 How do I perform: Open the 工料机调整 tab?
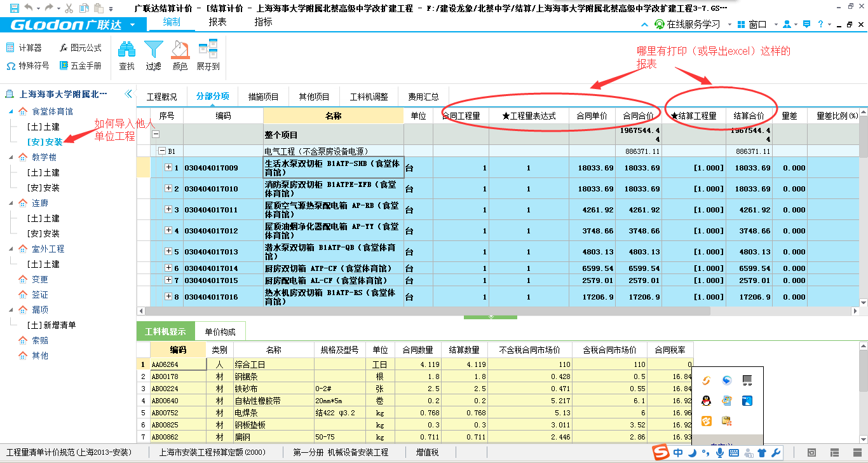[x=369, y=97]
